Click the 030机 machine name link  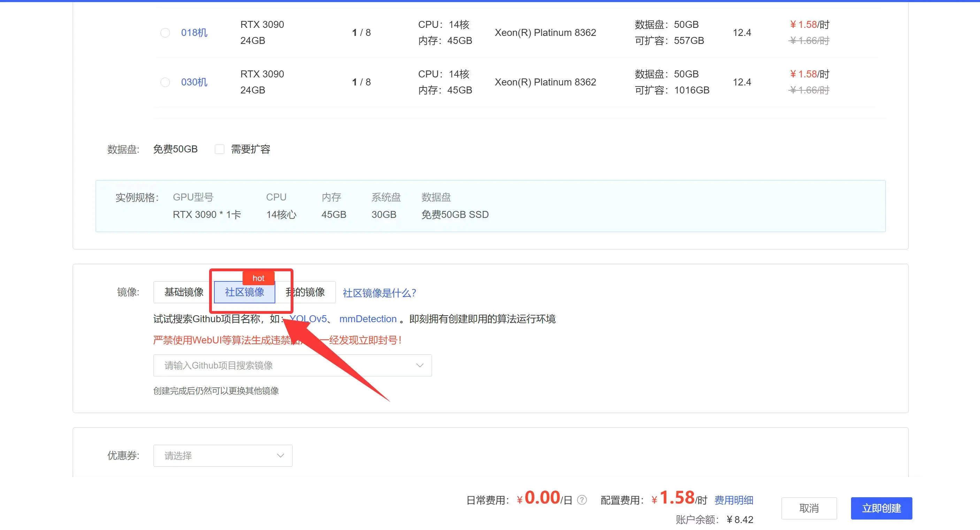194,82
